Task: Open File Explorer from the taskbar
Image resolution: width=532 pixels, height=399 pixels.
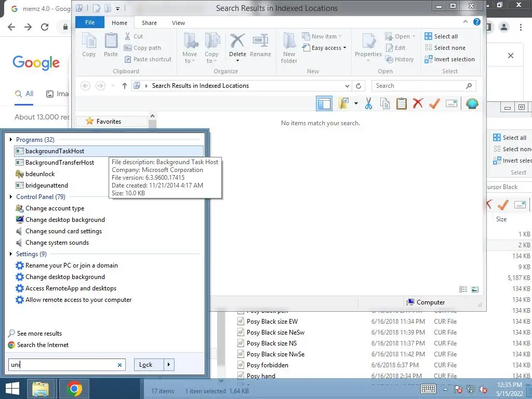Action: pyautogui.click(x=41, y=389)
